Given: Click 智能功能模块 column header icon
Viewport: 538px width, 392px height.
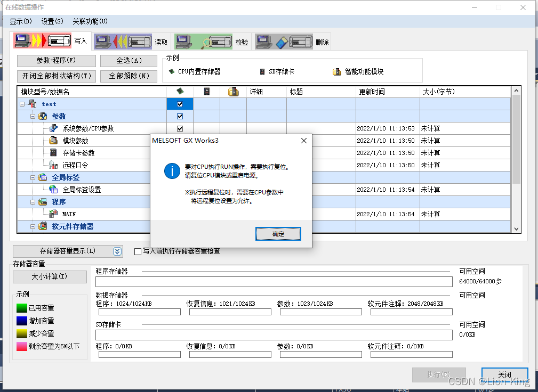Looking at the screenshot, I should (x=234, y=92).
